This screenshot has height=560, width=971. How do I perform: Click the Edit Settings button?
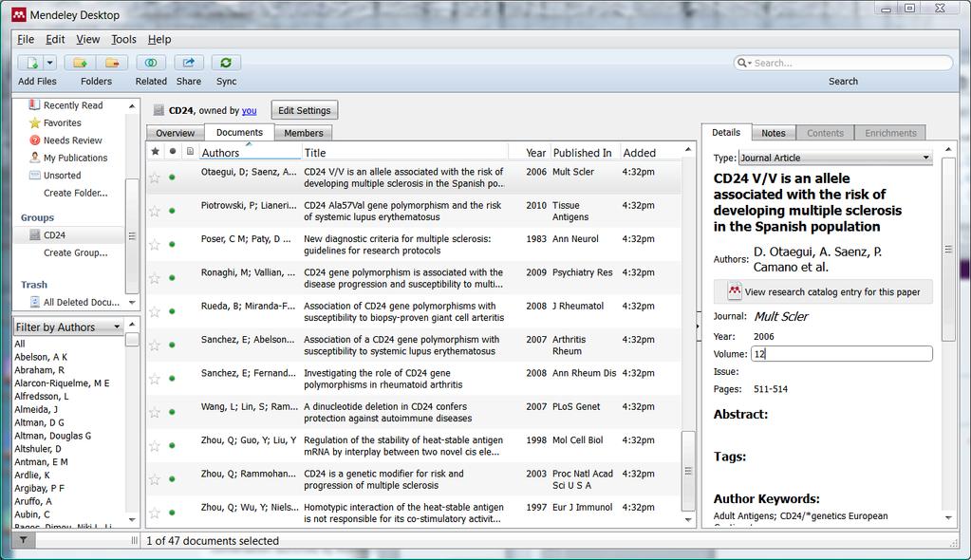pos(304,110)
